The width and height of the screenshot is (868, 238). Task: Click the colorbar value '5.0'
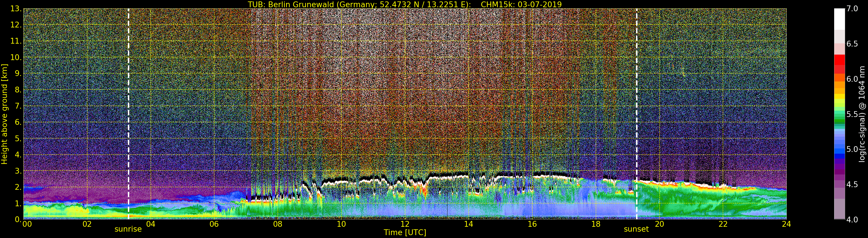pos(852,149)
